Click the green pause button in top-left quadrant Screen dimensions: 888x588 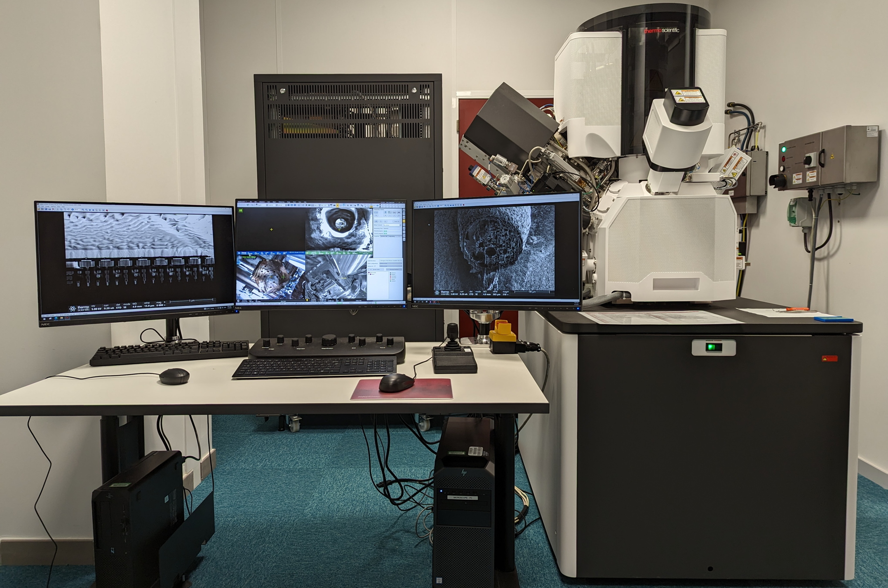click(x=241, y=211)
